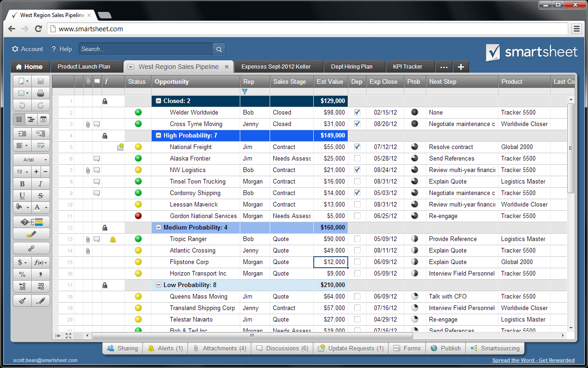Viewport: 588px width, 368px height.
Task: Collapse the Medium Probability section
Action: (x=158, y=227)
